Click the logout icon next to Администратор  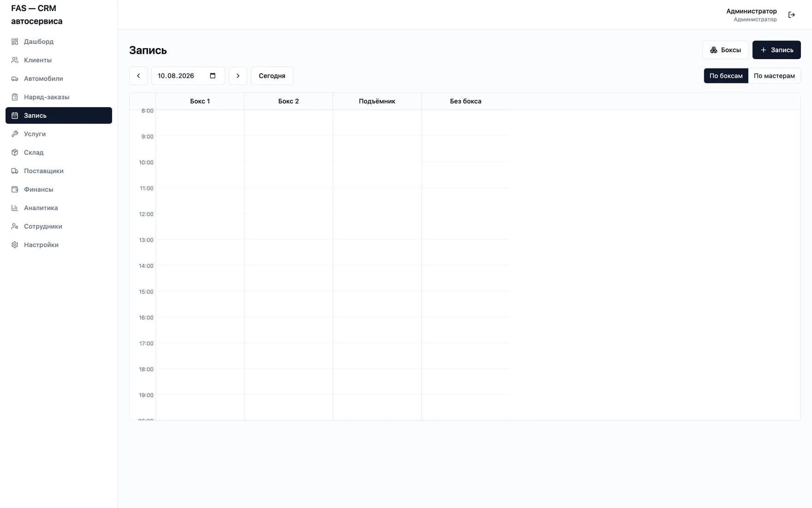[x=792, y=15]
